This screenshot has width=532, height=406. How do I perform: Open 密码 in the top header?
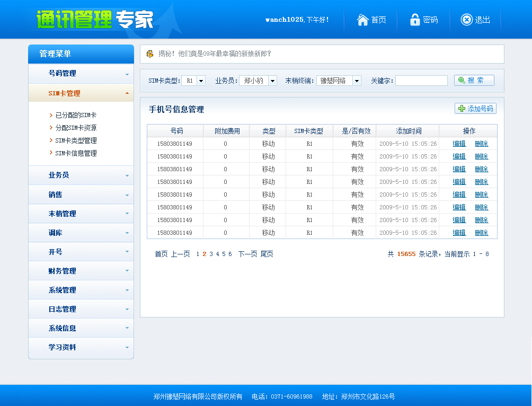[424, 20]
